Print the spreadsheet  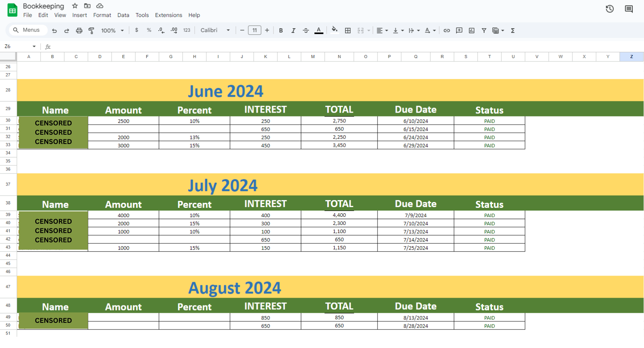pyautogui.click(x=79, y=31)
